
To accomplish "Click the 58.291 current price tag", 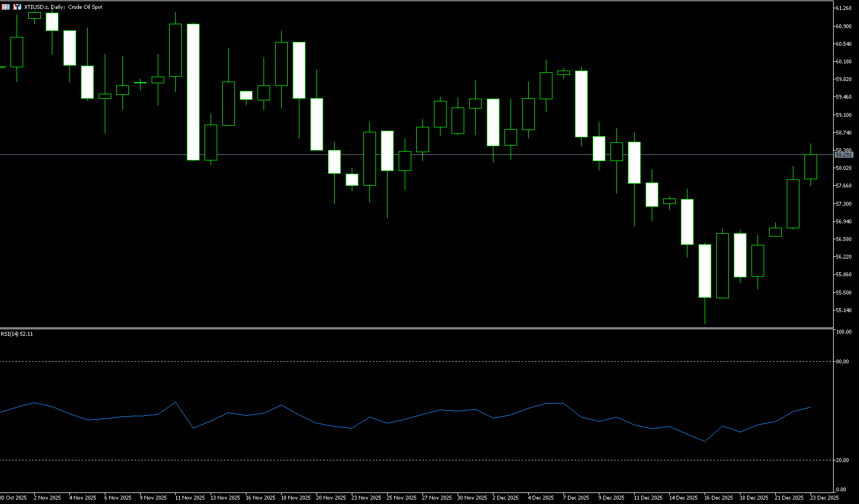I will 844,155.
